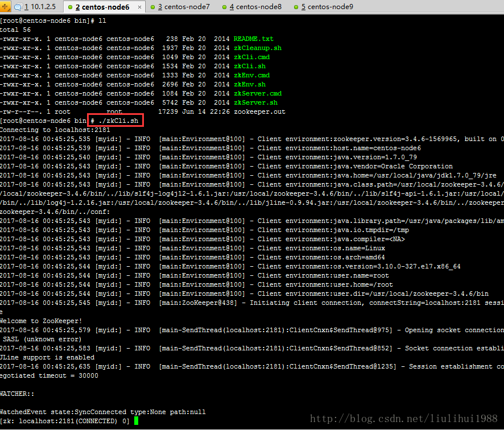This screenshot has width=504, height=430.
Task: Close the centos-node6 tab
Action: [139, 7]
